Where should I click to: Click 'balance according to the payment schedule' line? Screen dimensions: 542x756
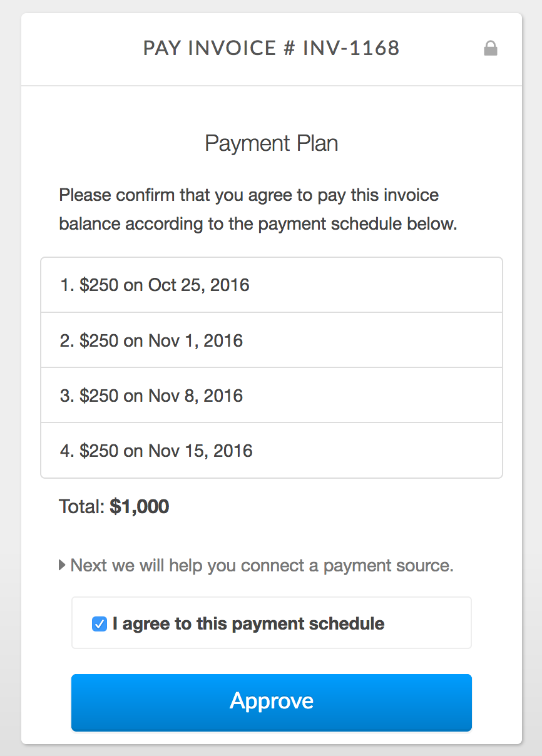pos(231,224)
